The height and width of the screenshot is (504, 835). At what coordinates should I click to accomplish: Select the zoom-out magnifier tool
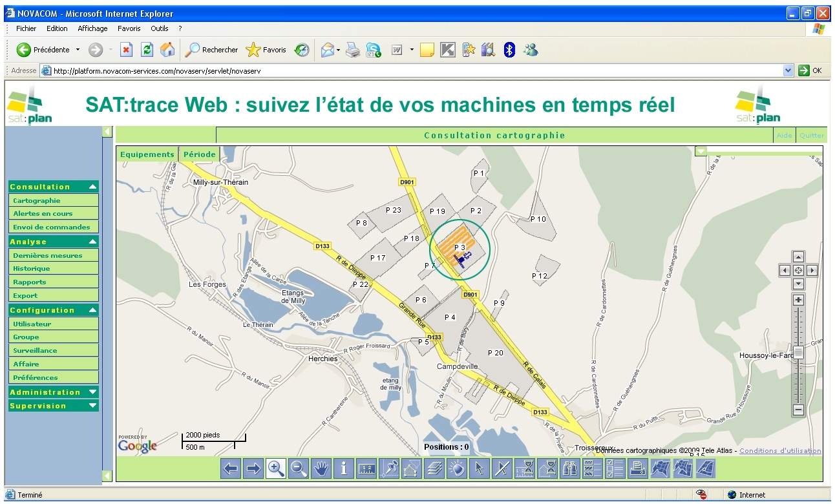click(299, 468)
